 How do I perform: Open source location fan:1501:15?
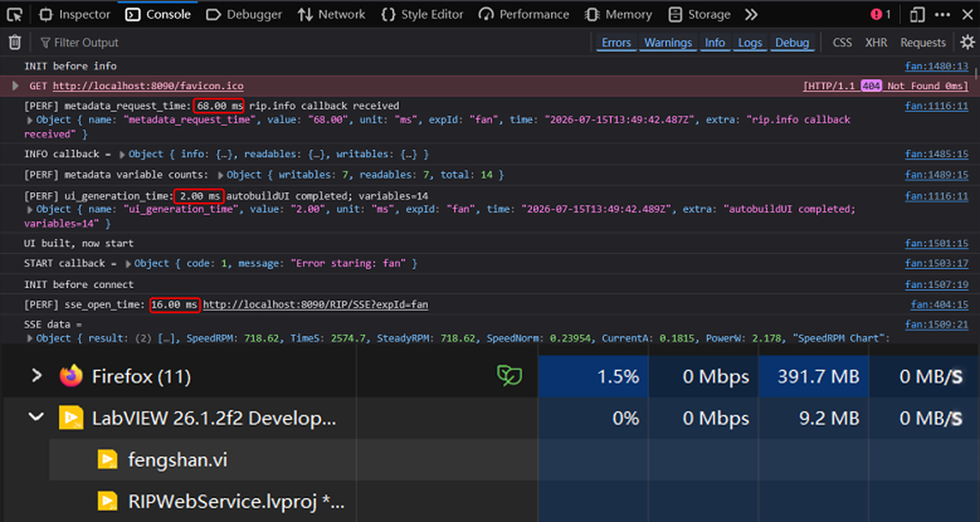(x=936, y=243)
